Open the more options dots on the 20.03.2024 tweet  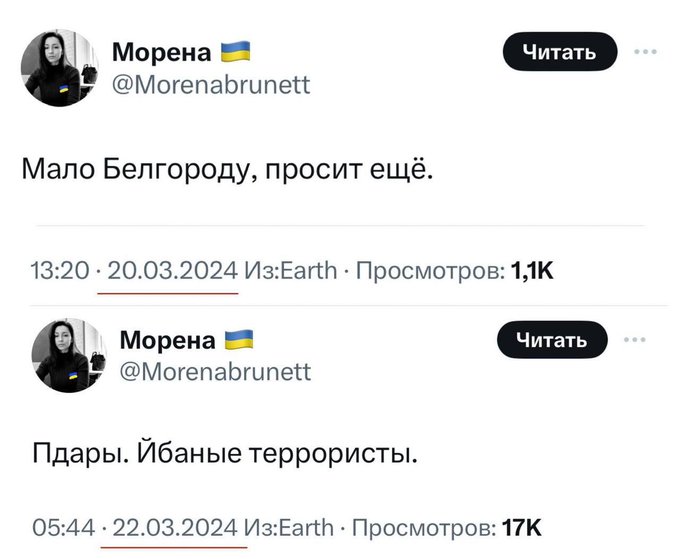[x=646, y=52]
